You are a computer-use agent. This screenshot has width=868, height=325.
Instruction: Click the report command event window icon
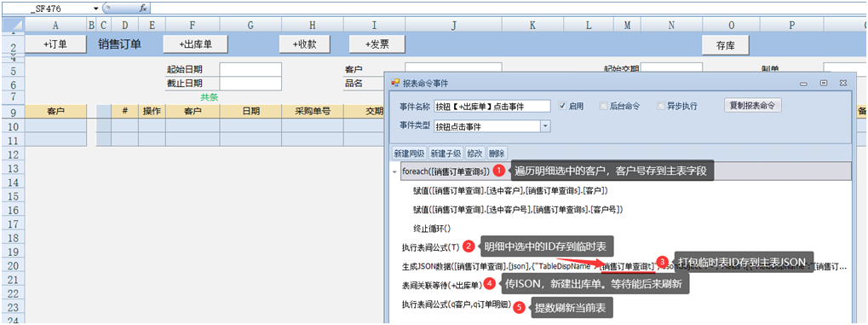395,84
